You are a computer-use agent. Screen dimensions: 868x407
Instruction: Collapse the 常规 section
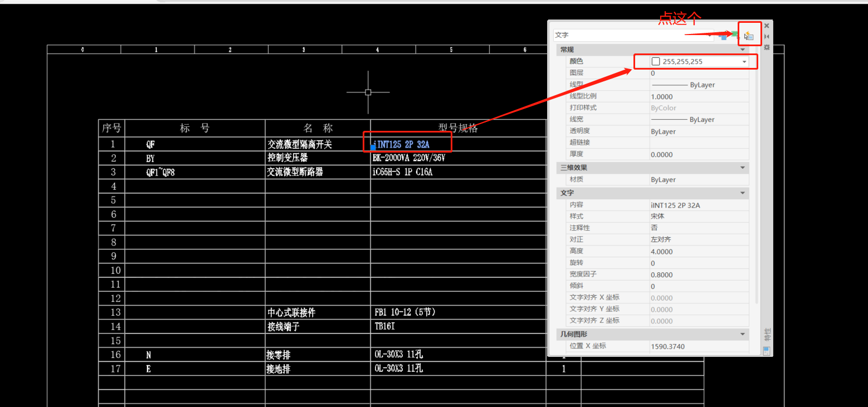coord(742,50)
